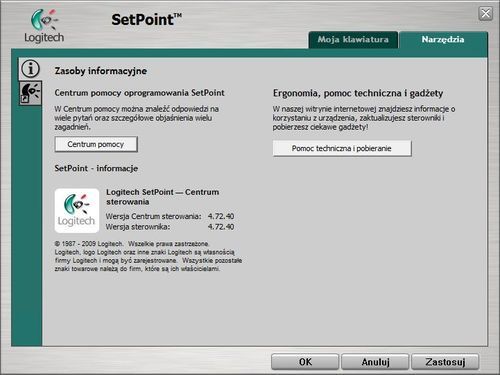Close the SetPoint window
Screen dimensions: 500x375
point(486,14)
